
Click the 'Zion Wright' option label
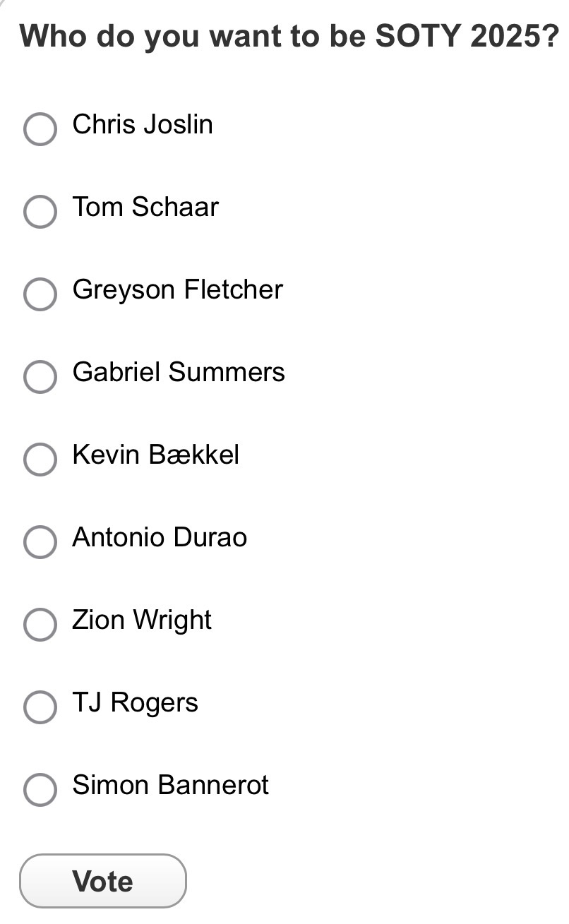[x=142, y=620]
